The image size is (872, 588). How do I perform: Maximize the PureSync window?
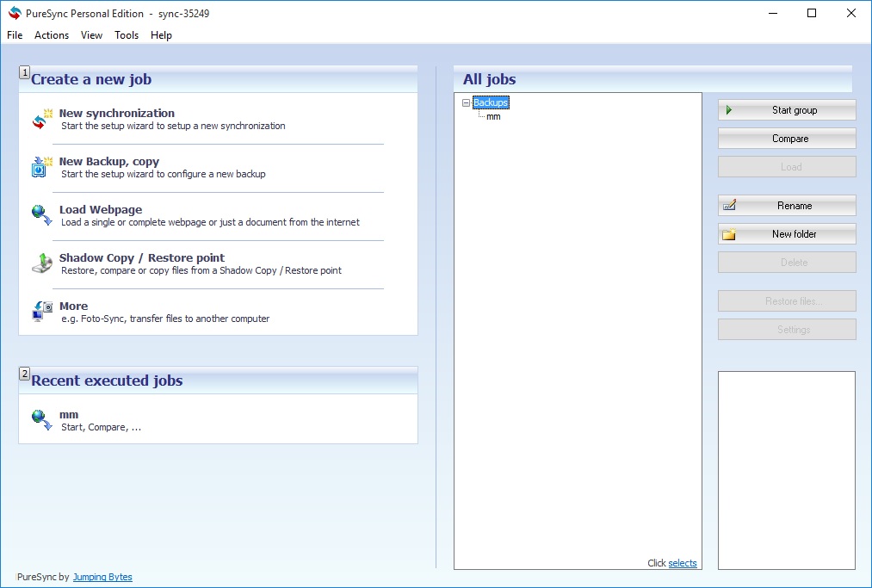pyautogui.click(x=812, y=14)
